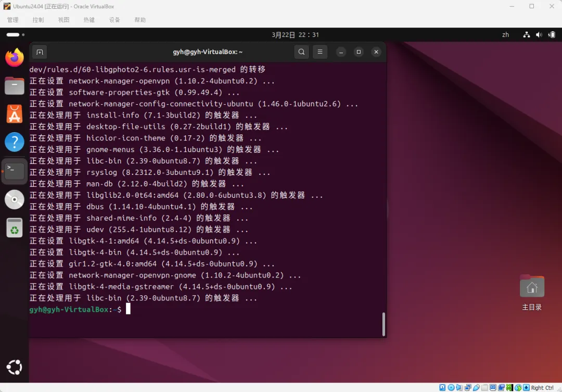Open VirtualBox 控制 menu
This screenshot has width=562, height=392.
pyautogui.click(x=39, y=20)
